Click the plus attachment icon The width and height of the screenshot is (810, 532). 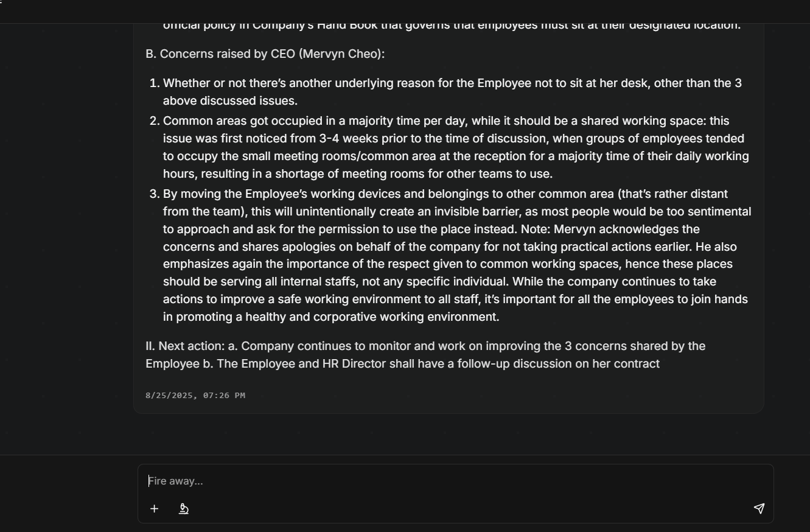pos(155,509)
